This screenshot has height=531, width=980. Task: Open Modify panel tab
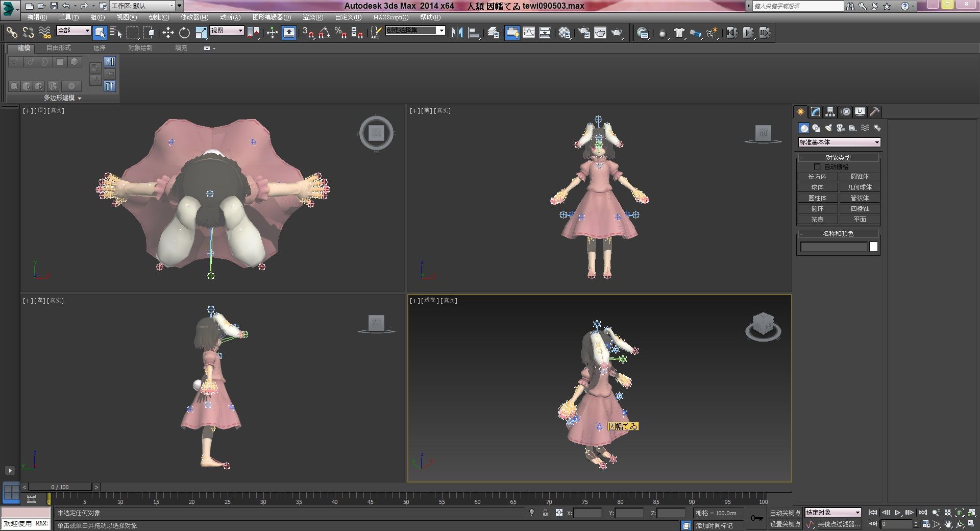[816, 112]
